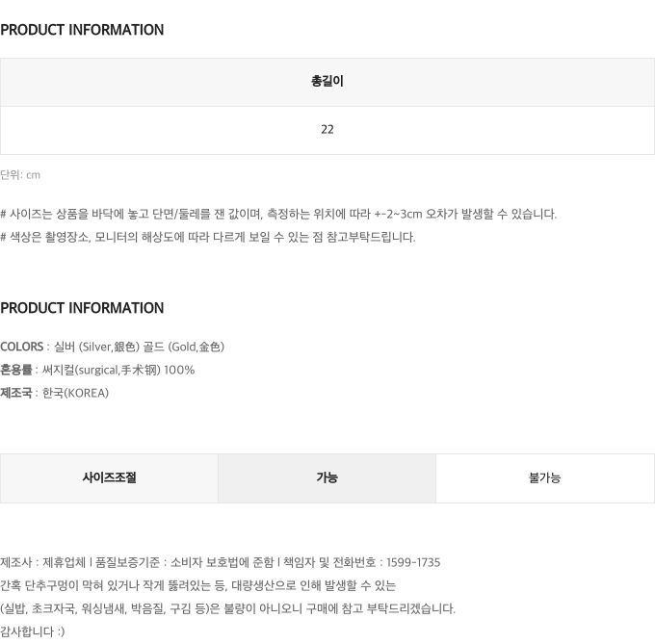
Task: Click the 제조국 label
Action: [x=15, y=393]
